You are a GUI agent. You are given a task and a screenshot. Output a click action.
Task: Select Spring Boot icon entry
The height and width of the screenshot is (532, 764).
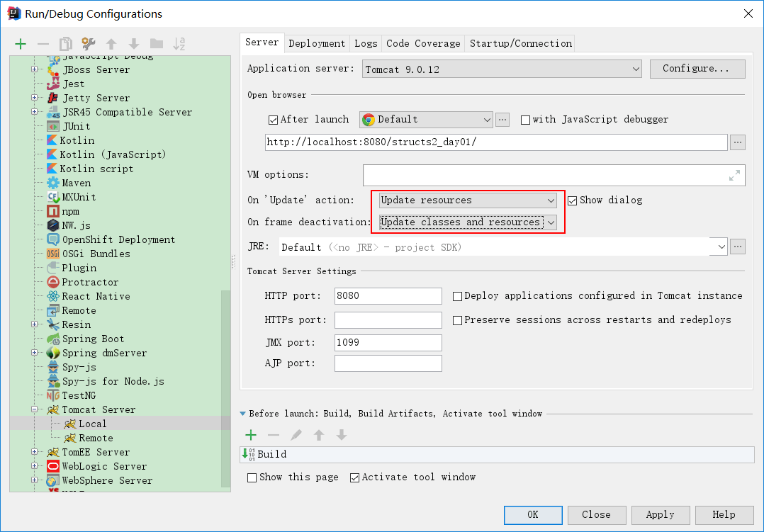click(52, 339)
